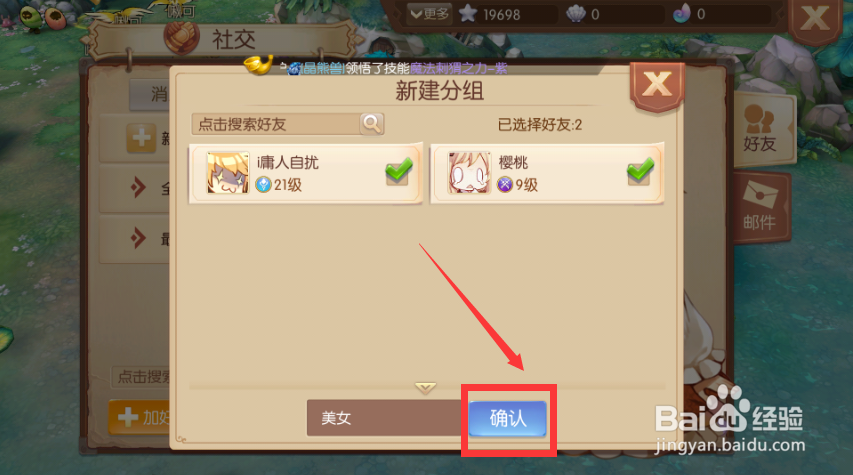This screenshot has height=475, width=853.
Task: Click the star currency icon
Action: point(468,14)
